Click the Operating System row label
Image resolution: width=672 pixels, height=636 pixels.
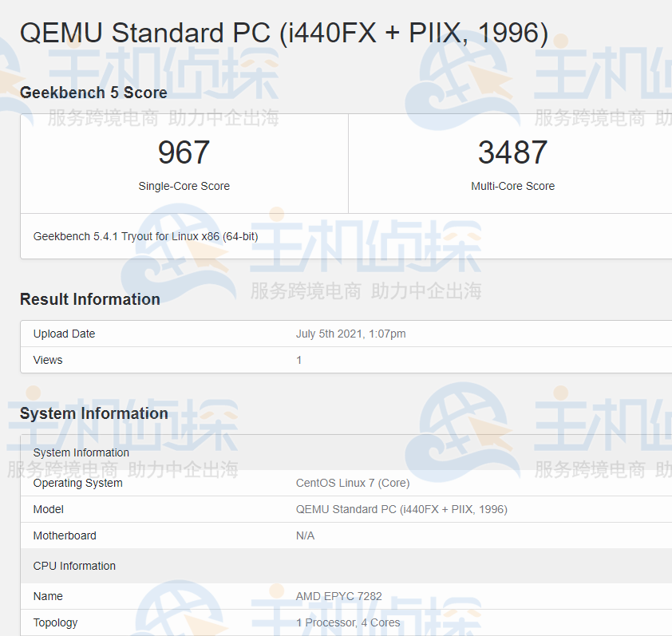point(77,483)
